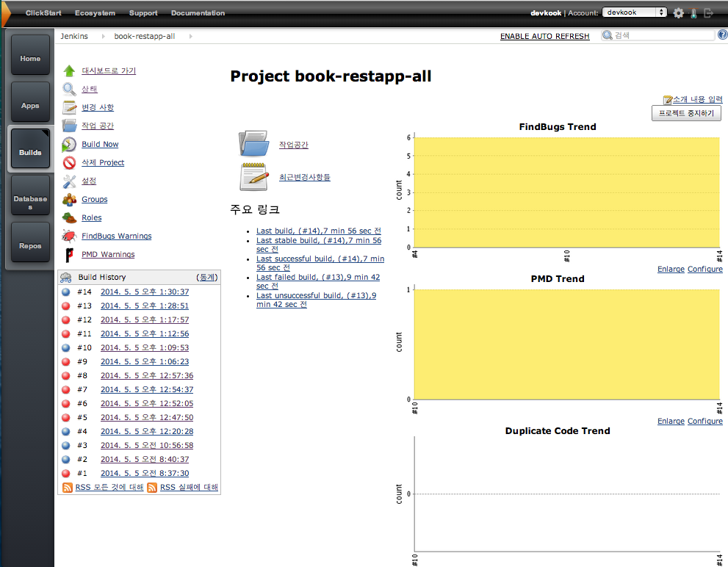The image size is (728, 567).
Task: Click the 프로젝트 중지하기 button
Action: [x=686, y=113]
